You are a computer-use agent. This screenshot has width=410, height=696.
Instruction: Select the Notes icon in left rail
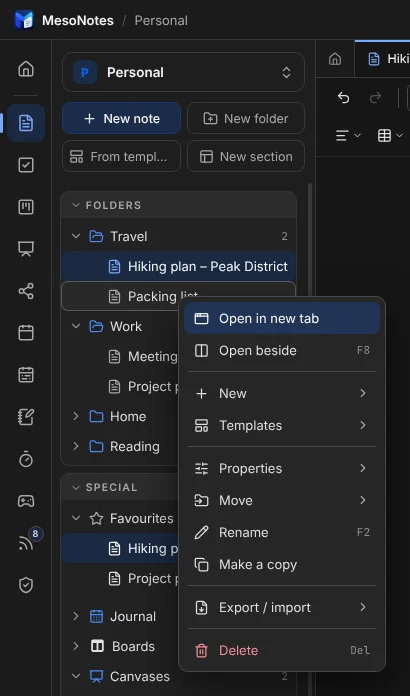tap(26, 123)
